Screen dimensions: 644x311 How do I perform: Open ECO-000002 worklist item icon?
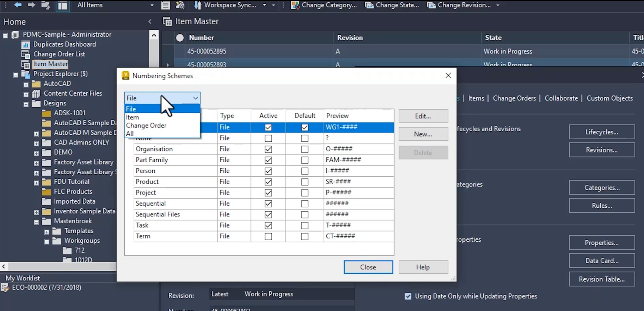5,287
